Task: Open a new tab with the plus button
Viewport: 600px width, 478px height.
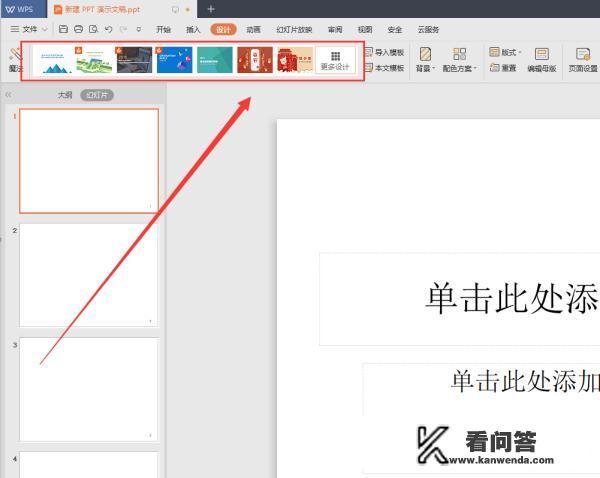Action: click(x=211, y=9)
